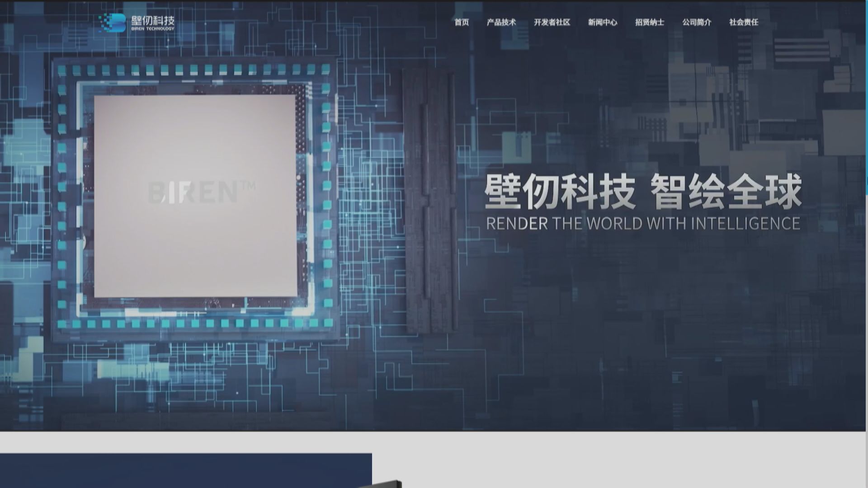Open the 社会责任 navigation item

(744, 23)
